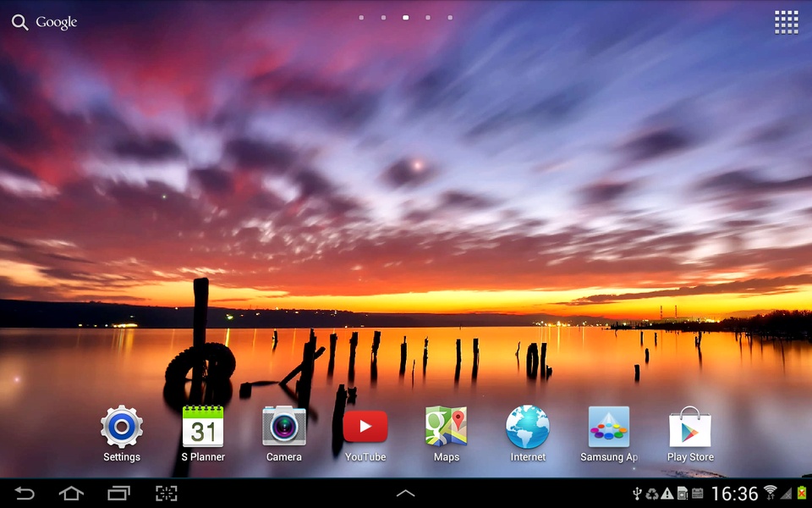Jump to the fourth home page dot
The width and height of the screenshot is (812, 508).
428,18
